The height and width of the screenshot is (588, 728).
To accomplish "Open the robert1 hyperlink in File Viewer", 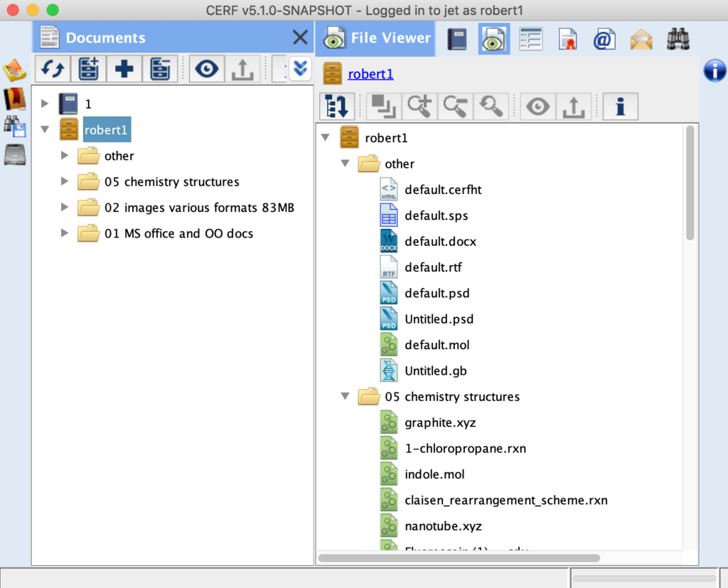I will click(370, 74).
